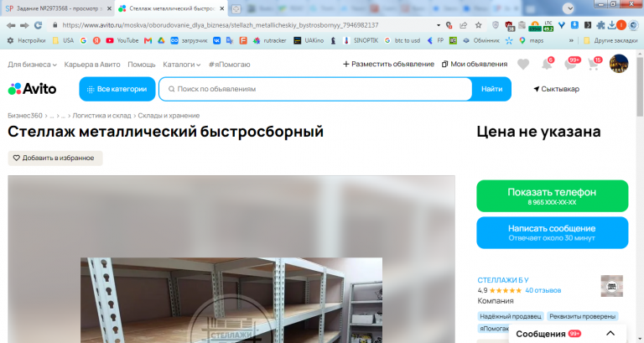
Task: Switch to the Задание №2973568 tab
Action: [x=57, y=8]
